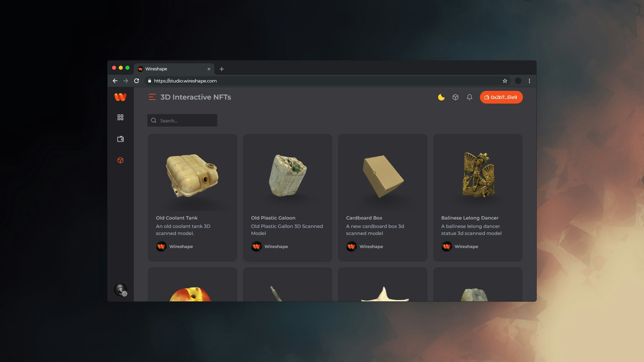Close the Wireshape browser tab
The width and height of the screenshot is (644, 362).
[209, 69]
